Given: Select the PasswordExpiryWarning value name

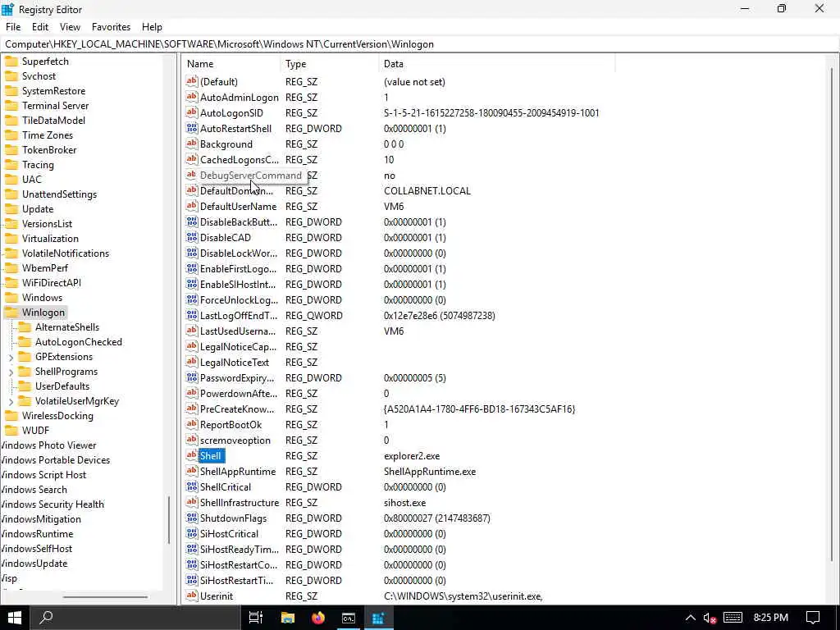Looking at the screenshot, I should click(x=237, y=377).
